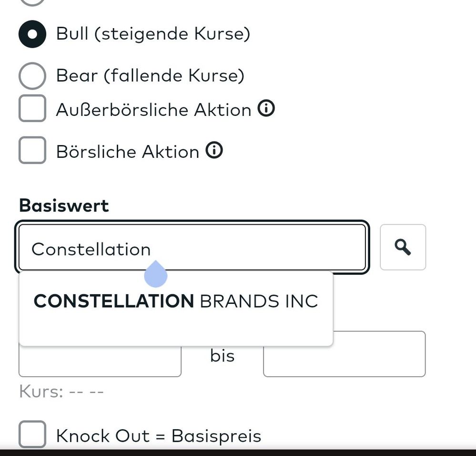Choose CONSTELLATION BRANDS INC suggestion
Viewport: 476px width, 456px height.
pos(175,301)
